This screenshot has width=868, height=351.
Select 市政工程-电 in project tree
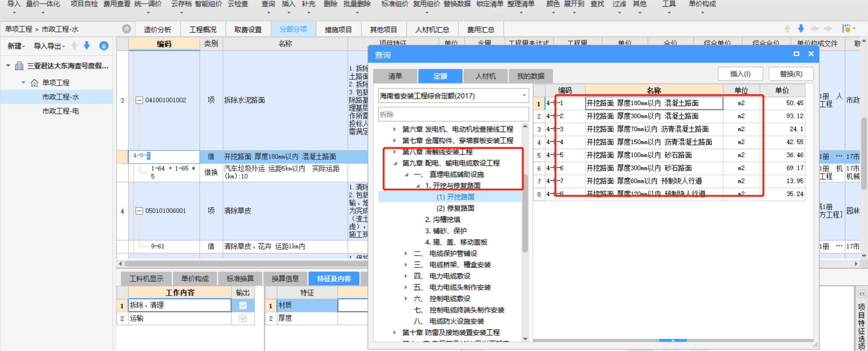(61, 111)
